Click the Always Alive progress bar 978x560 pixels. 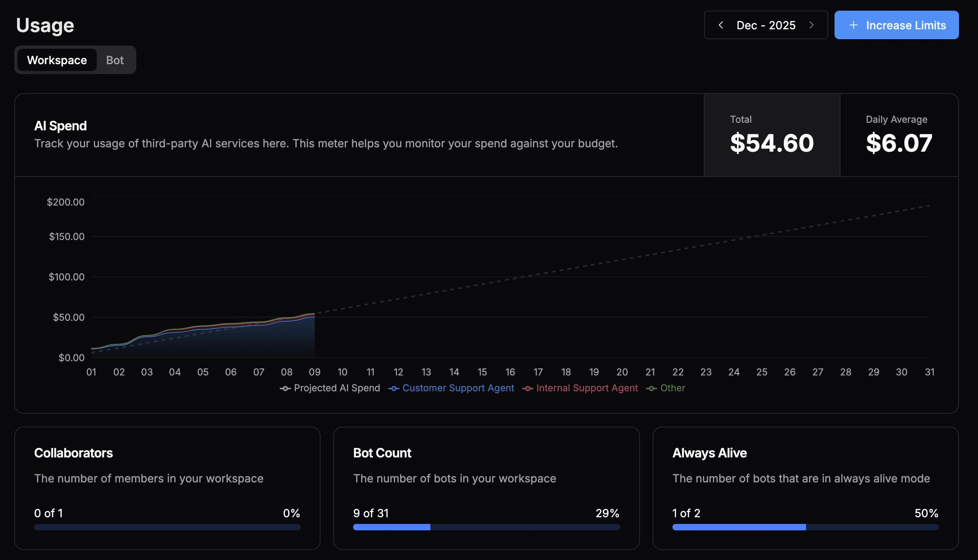(x=805, y=527)
